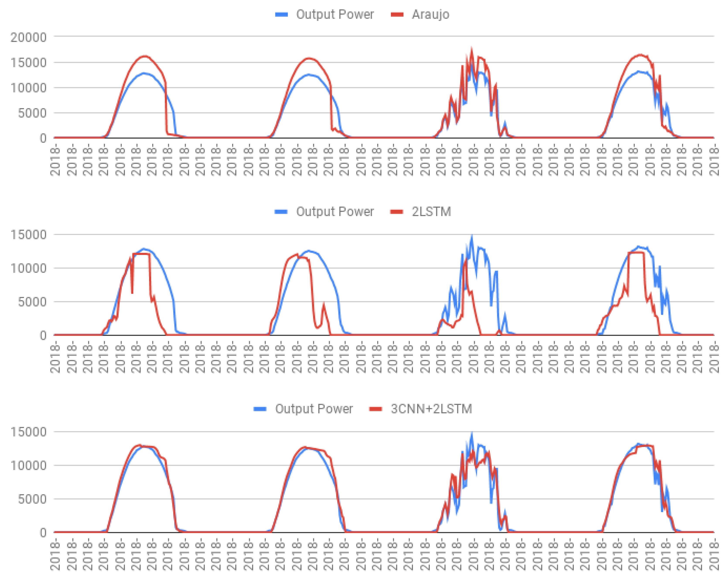Click blue Output Power swatch in 2LSTM chart
This screenshot has height=579, width=728.
tap(281, 212)
